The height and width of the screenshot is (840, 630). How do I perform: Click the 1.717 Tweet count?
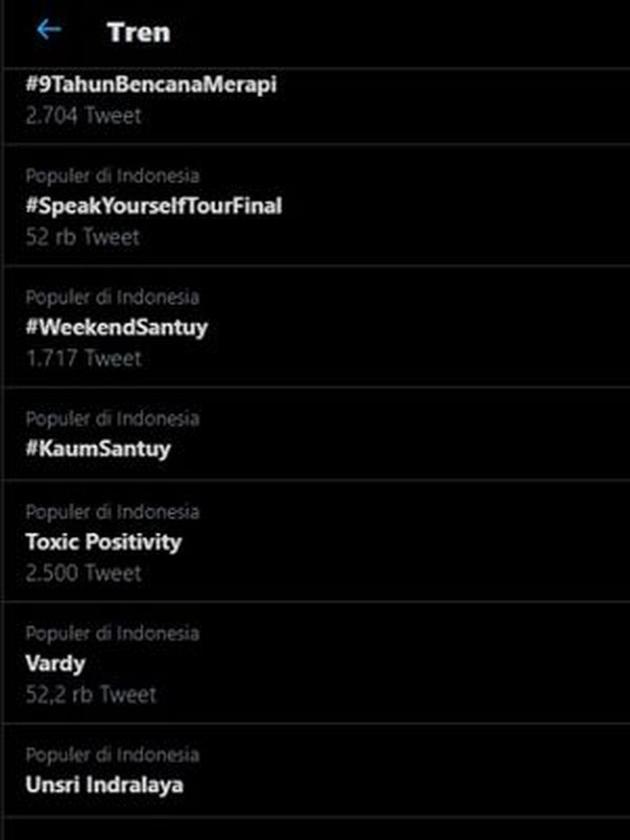coord(84,358)
